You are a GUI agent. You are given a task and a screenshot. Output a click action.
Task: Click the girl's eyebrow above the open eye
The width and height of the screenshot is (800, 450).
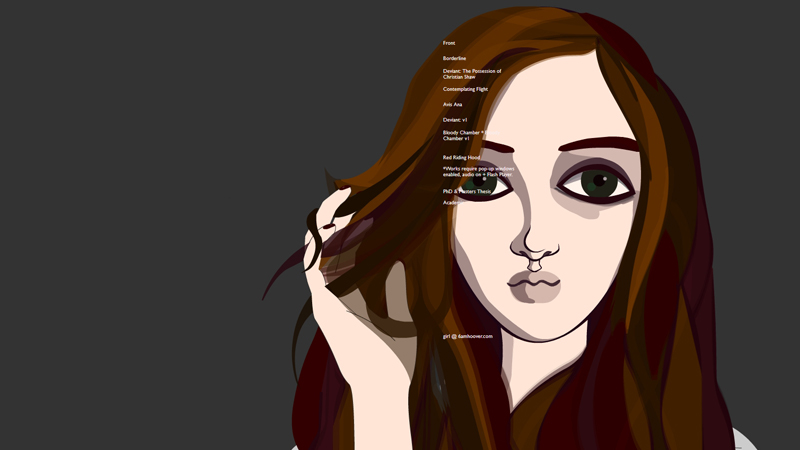click(598, 145)
